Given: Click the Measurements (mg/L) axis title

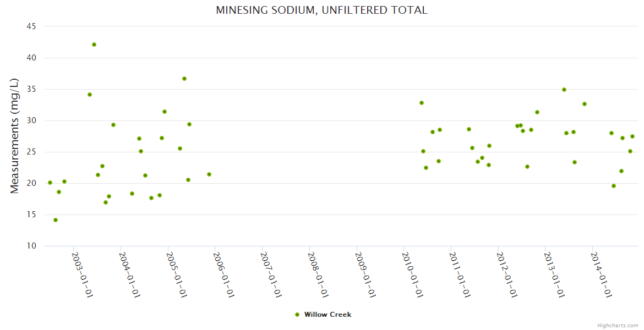Looking at the screenshot, I should [15, 136].
